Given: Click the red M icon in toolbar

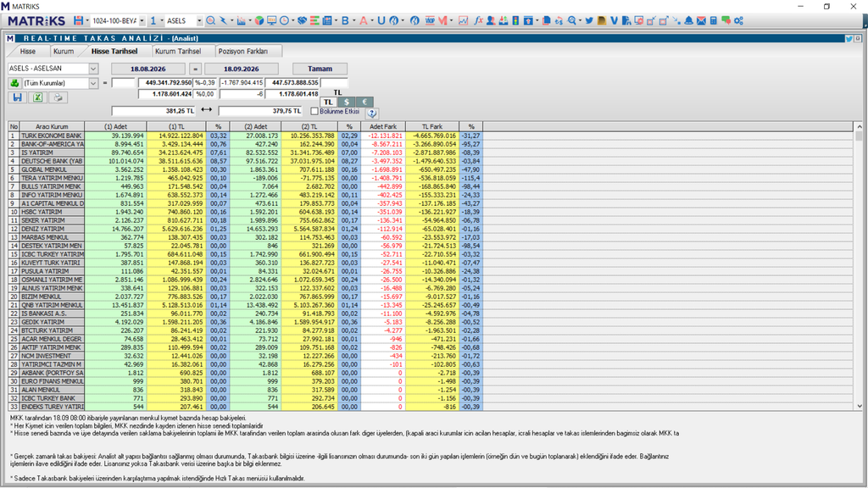Looking at the screenshot, I should [442, 20].
